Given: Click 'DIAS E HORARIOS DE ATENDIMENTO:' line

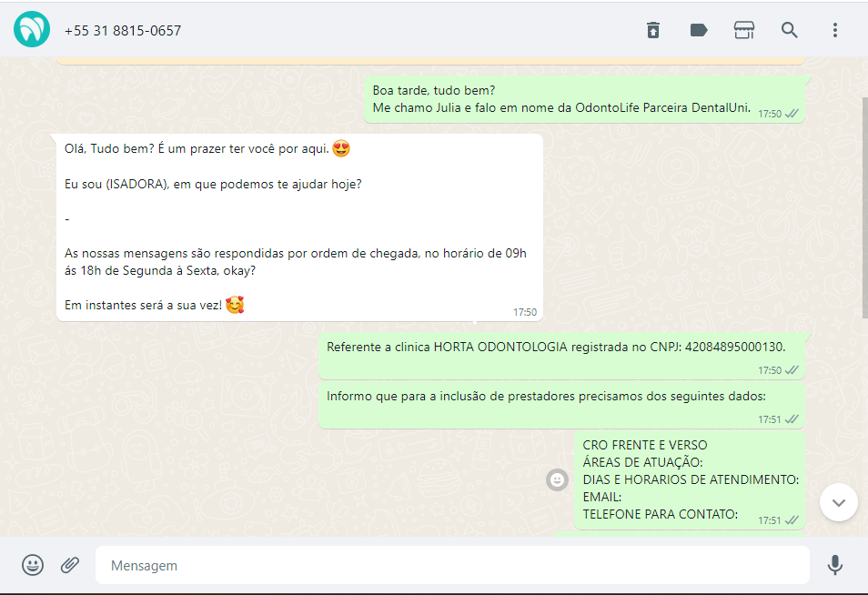Looking at the screenshot, I should pyautogui.click(x=691, y=479).
